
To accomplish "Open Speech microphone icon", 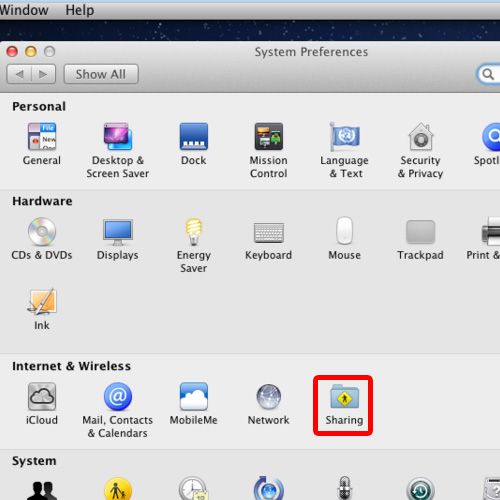I will (x=345, y=488).
